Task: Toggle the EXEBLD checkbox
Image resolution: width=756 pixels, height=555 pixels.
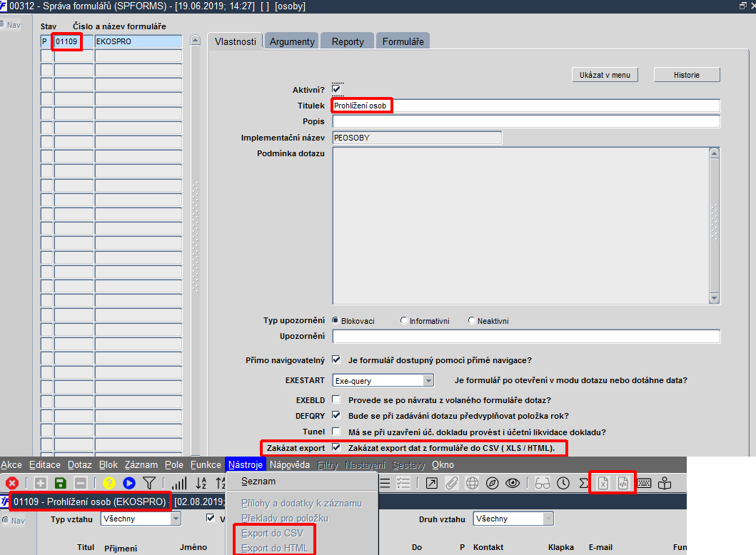Action: coord(336,399)
